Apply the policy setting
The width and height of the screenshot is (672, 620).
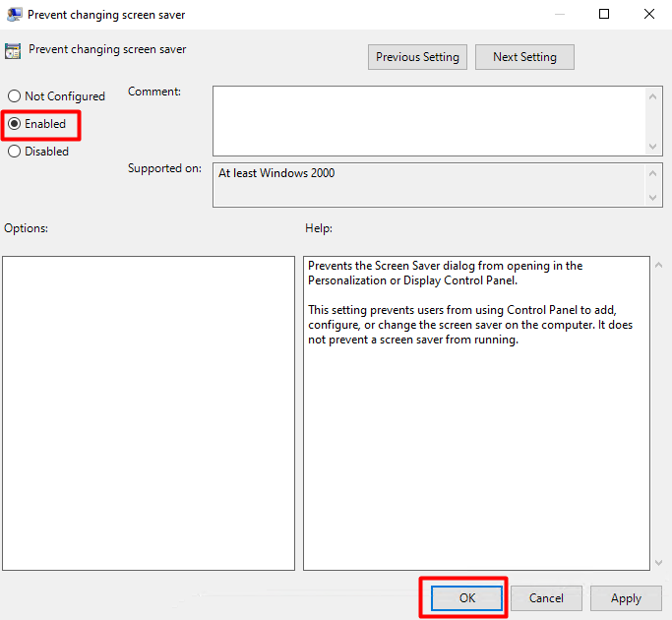tap(626, 598)
